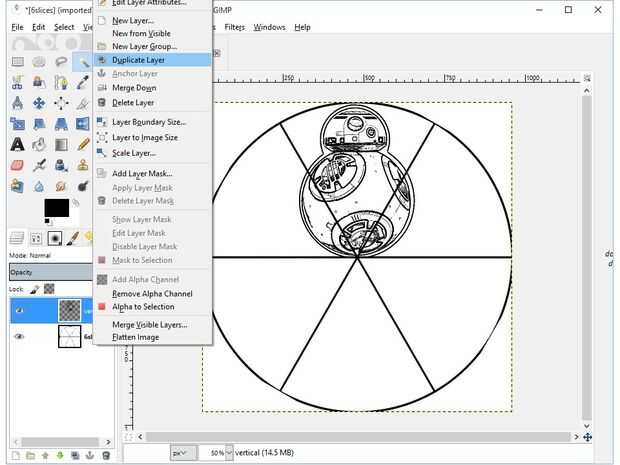Select the Blend gradient tool
This screenshot has height=465, width=620.
point(60,145)
